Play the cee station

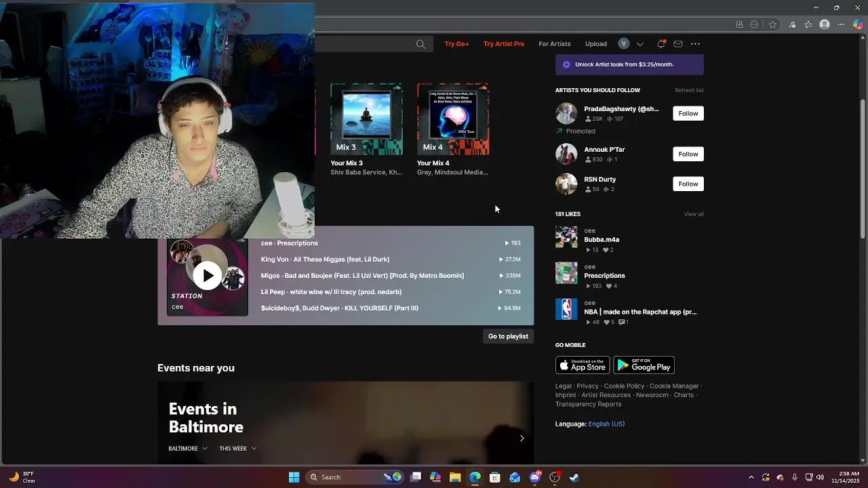point(208,276)
